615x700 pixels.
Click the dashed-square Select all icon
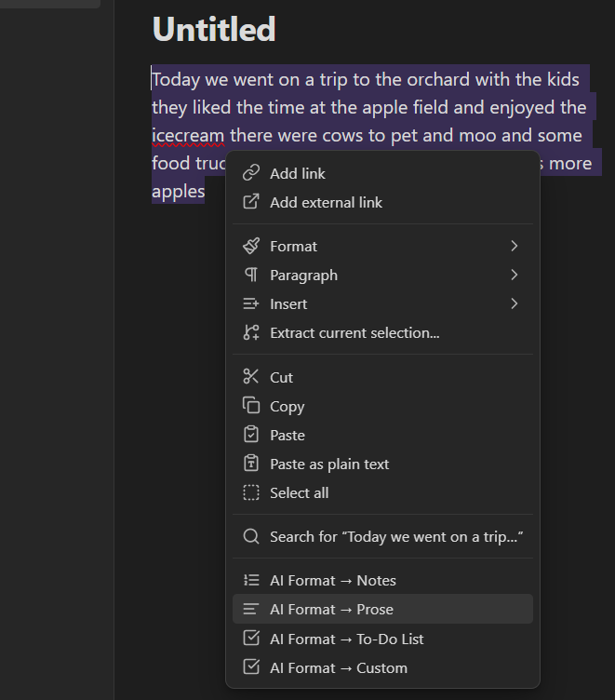click(x=251, y=492)
